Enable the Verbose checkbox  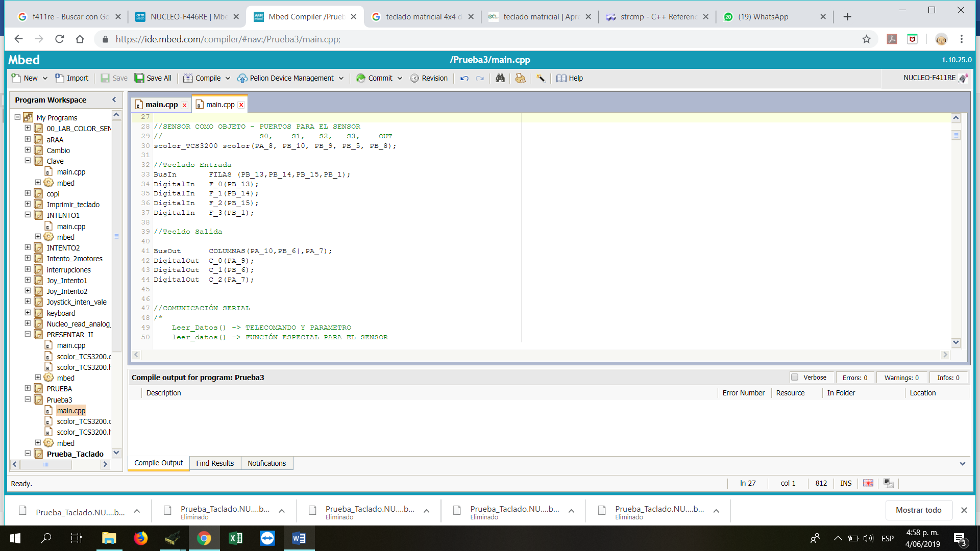coord(795,377)
